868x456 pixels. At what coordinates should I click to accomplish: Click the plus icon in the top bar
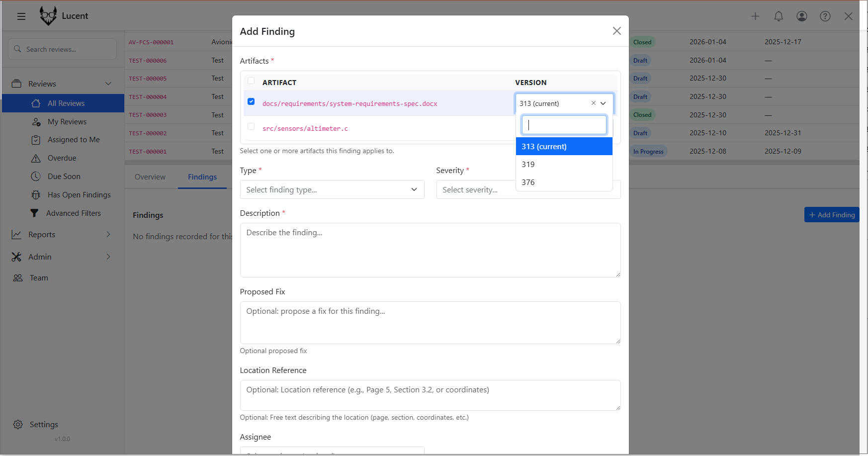(755, 16)
